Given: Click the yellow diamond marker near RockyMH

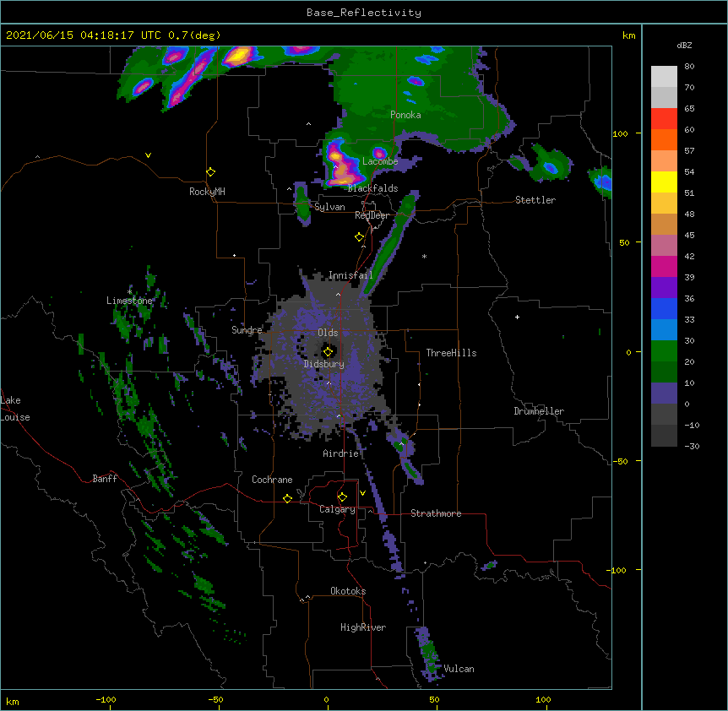Looking at the screenshot, I should 211,172.
